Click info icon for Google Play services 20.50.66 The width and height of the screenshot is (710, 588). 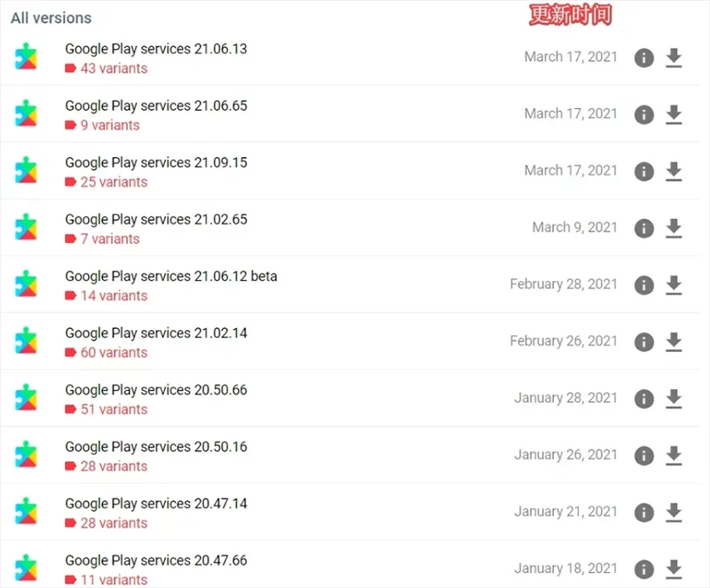pos(644,398)
